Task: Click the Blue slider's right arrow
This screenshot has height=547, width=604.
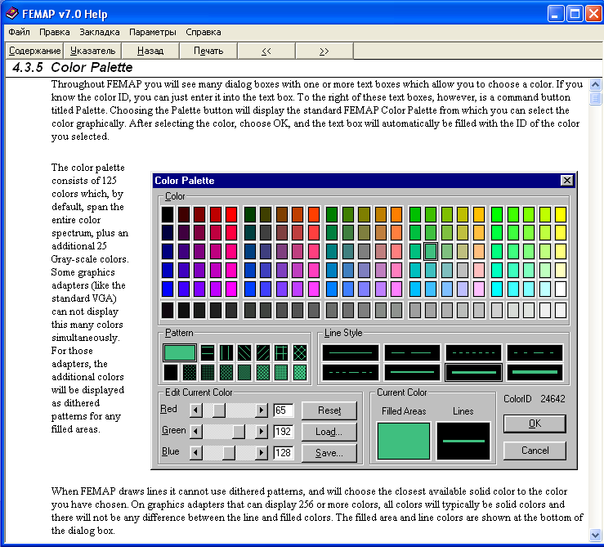Action: [262, 452]
